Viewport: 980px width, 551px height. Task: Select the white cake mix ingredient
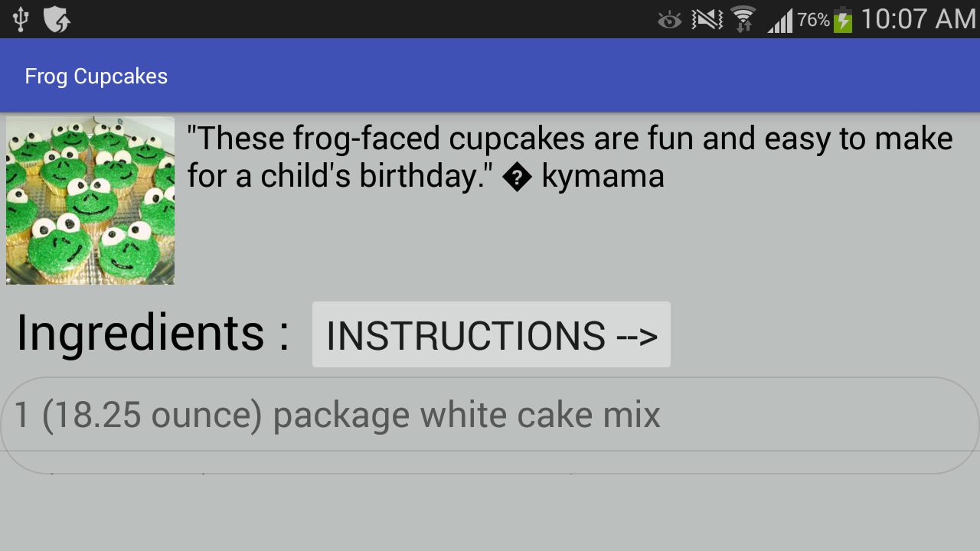[337, 415]
